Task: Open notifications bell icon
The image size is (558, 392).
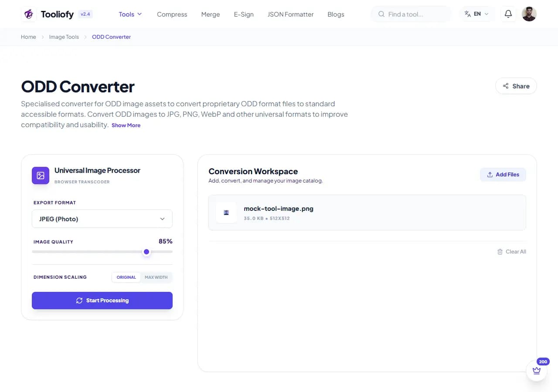Action: point(508,14)
